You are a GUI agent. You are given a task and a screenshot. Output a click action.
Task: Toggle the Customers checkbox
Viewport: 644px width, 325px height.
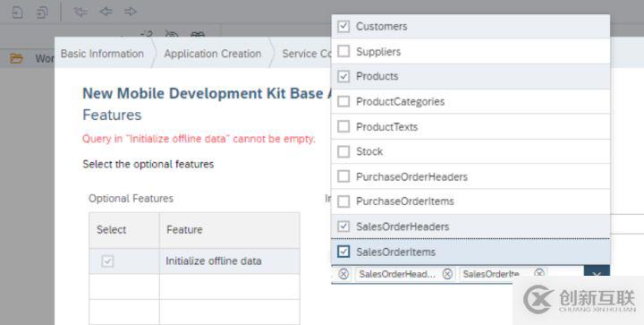tap(343, 26)
